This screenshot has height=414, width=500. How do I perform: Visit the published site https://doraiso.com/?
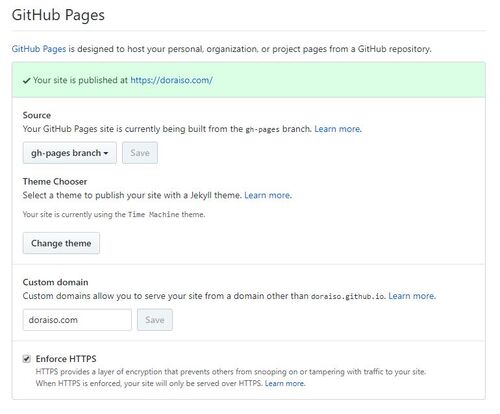pos(171,80)
